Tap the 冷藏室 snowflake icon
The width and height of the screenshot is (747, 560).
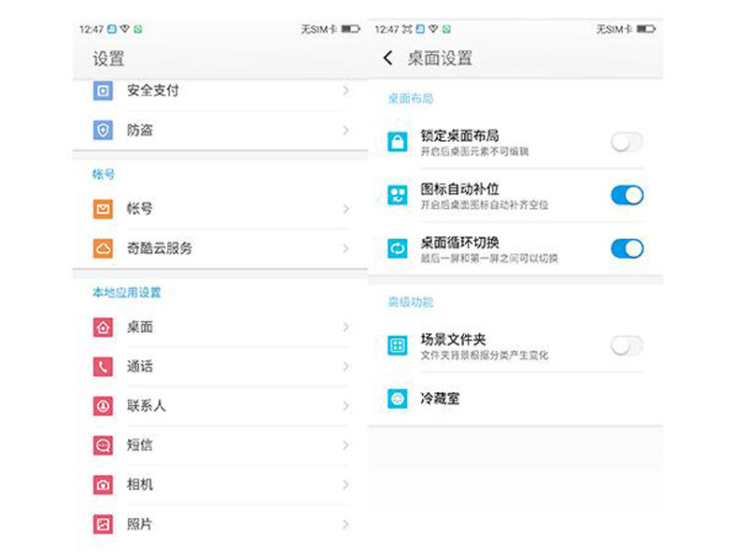[x=398, y=399]
